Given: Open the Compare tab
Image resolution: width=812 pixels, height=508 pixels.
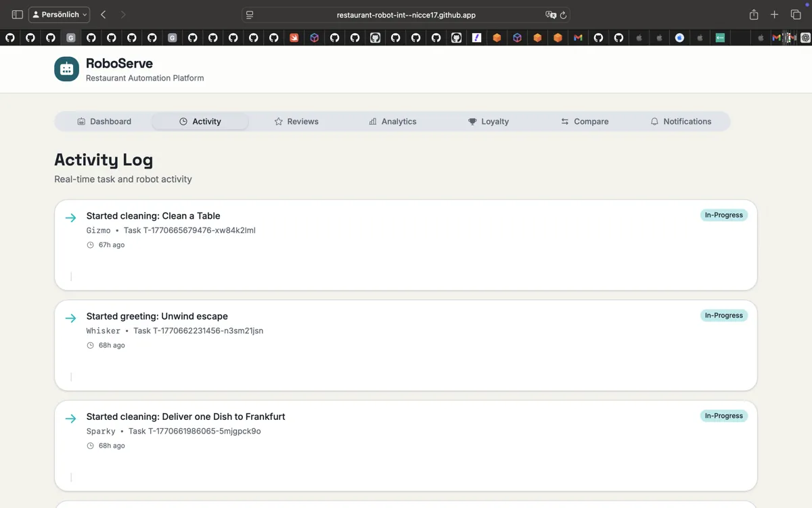Looking at the screenshot, I should point(585,121).
